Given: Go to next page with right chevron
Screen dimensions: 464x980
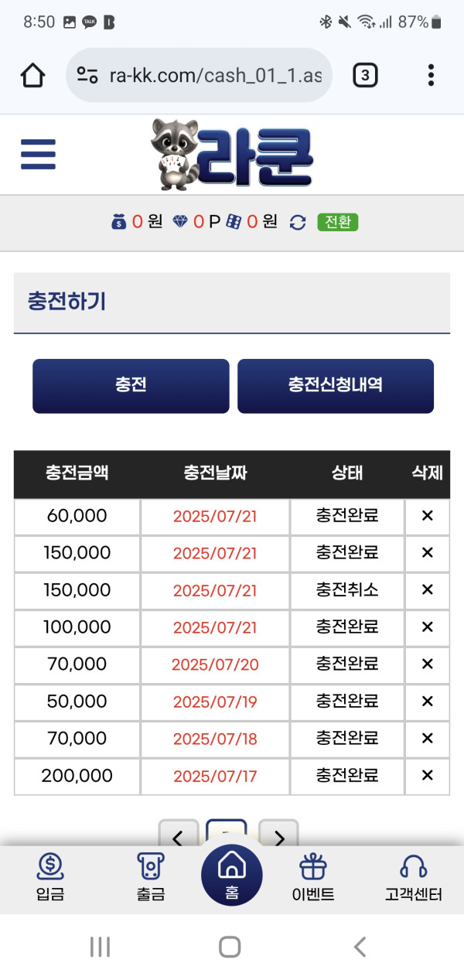Looking at the screenshot, I should coord(279,835).
